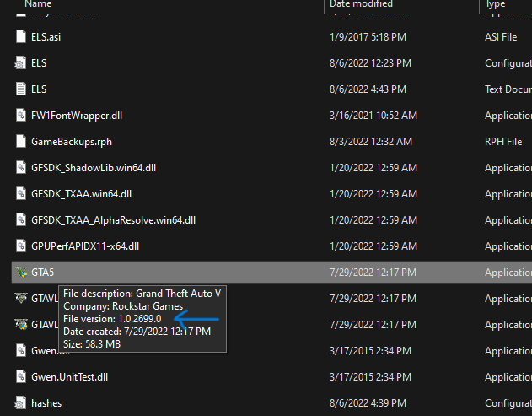Image resolution: width=532 pixels, height=416 pixels.
Task: Select GPUPerfAPIDX11-x64.dll file name
Action: tap(85, 246)
